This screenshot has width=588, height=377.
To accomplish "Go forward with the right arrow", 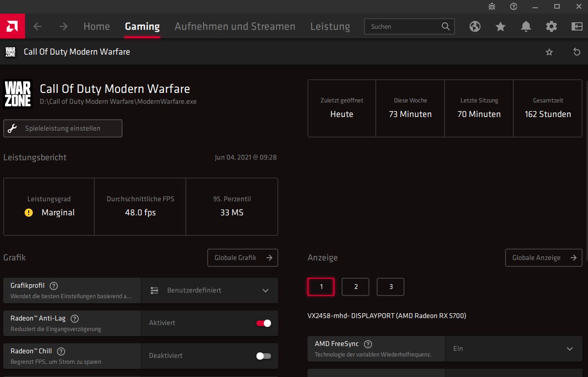I will (x=63, y=26).
